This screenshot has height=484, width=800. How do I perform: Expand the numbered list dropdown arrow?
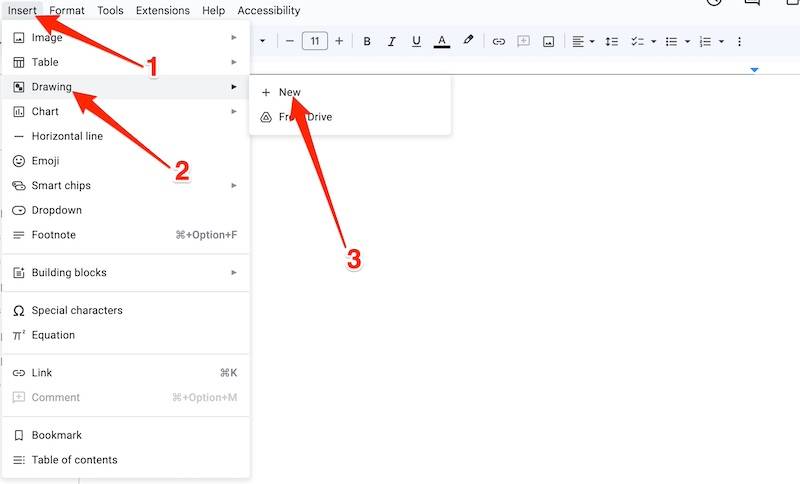coord(720,41)
